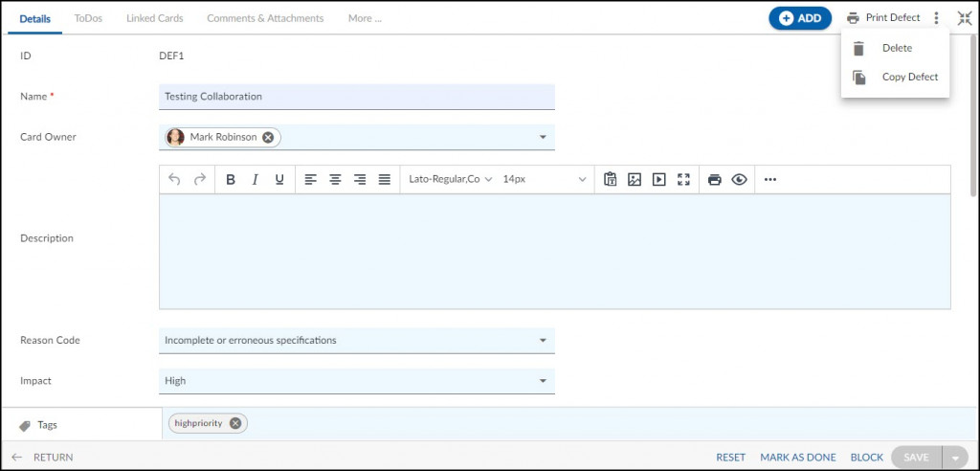Select Copy Defect from the menu
Viewport: 980px width, 471px height.
point(895,77)
